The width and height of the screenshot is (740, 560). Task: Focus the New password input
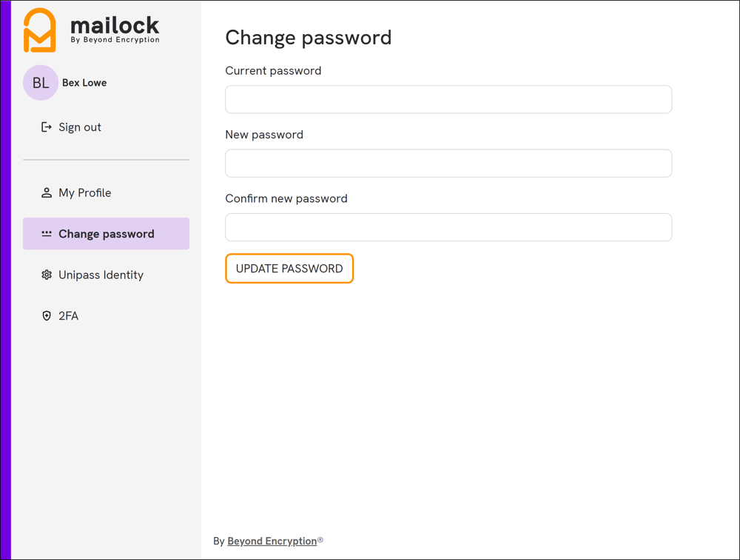(x=448, y=163)
